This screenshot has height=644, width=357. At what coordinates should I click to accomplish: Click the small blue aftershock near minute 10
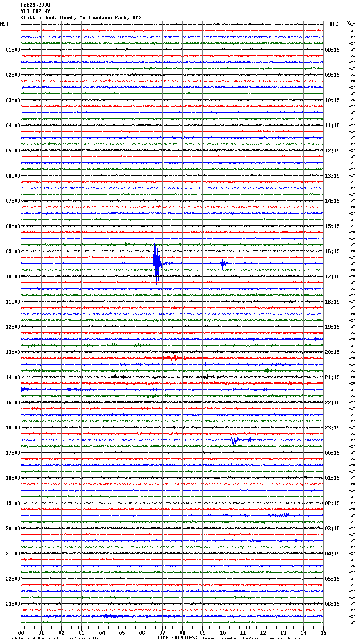point(223,263)
